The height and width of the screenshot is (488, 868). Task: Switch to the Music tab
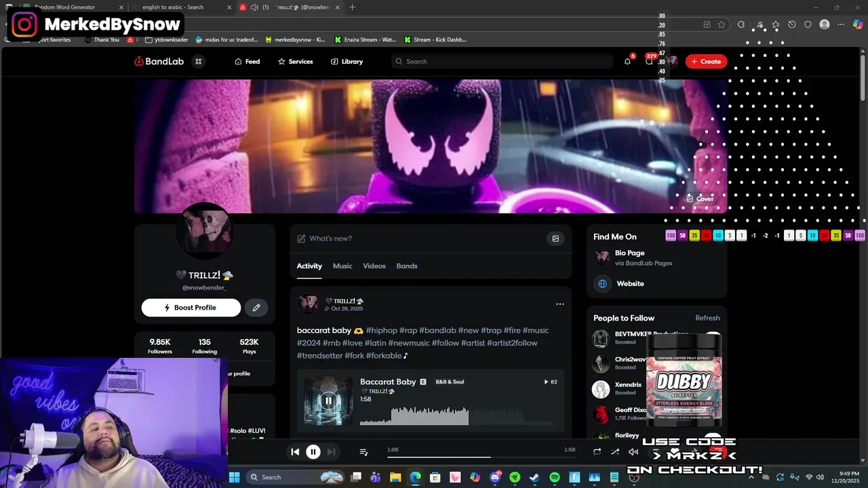coord(342,266)
